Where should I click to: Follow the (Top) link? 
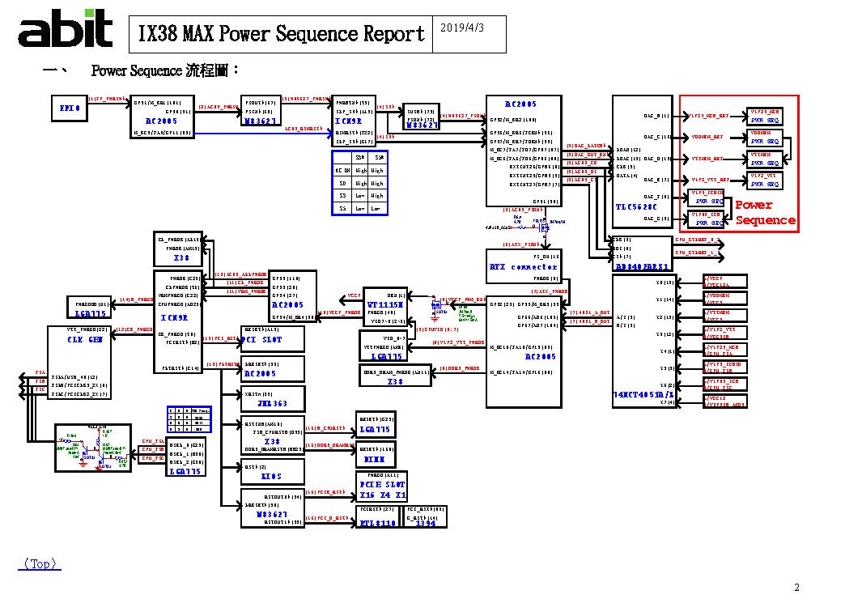40,564
